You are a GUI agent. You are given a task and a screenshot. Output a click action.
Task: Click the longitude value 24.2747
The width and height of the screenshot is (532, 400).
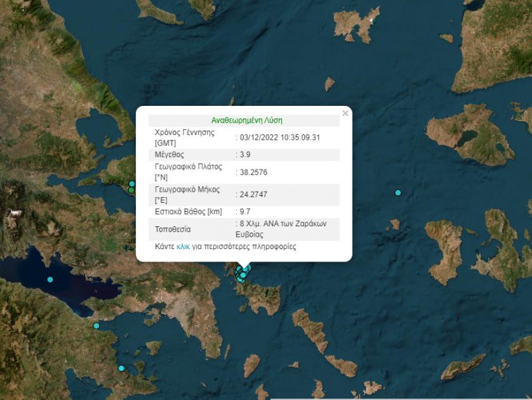(x=254, y=194)
